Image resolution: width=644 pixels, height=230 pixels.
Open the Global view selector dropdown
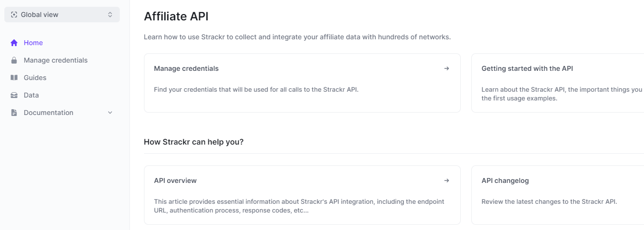pos(62,15)
